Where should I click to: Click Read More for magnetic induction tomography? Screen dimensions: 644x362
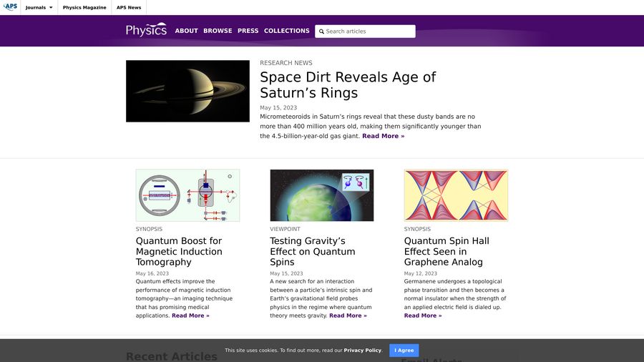pos(190,315)
